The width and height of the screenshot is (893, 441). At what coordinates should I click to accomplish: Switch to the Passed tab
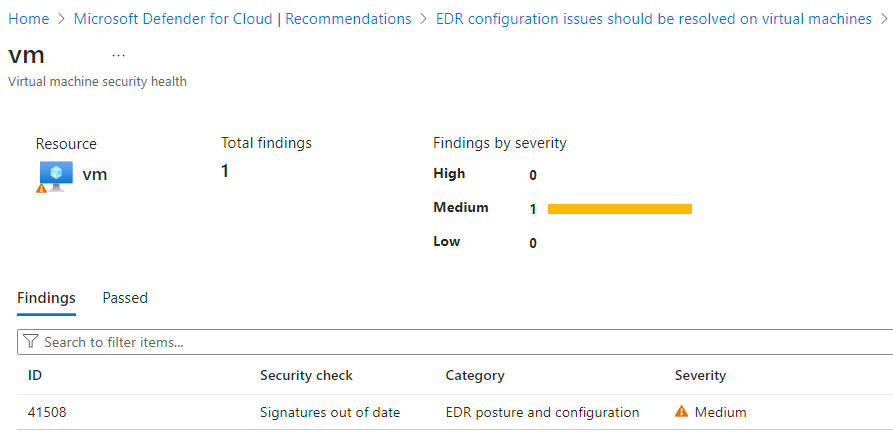(125, 298)
